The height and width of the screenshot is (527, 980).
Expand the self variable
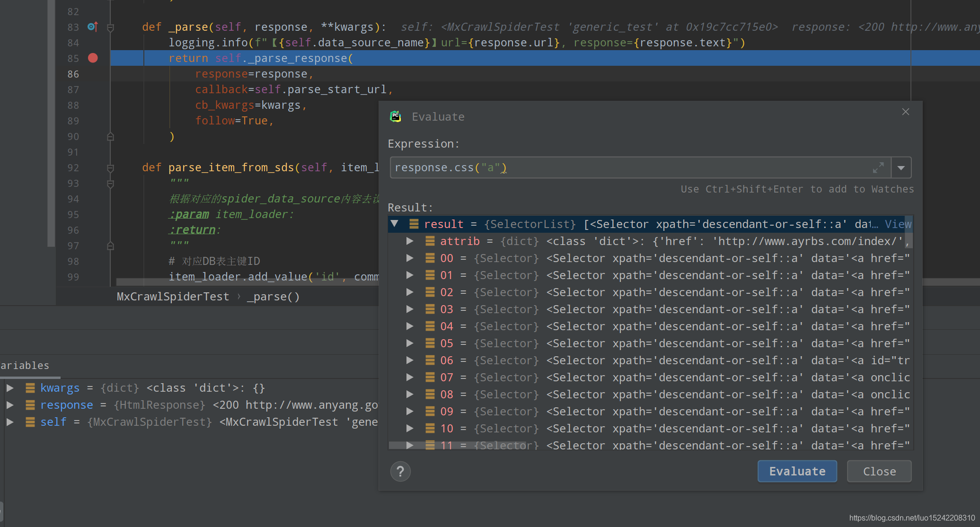[x=9, y=422]
